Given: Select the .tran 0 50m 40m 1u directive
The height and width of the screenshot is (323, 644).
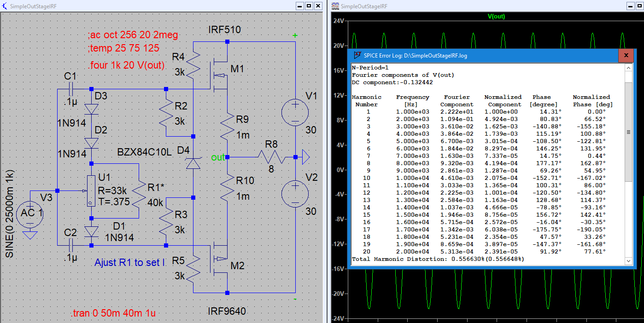Looking at the screenshot, I should tap(113, 313).
